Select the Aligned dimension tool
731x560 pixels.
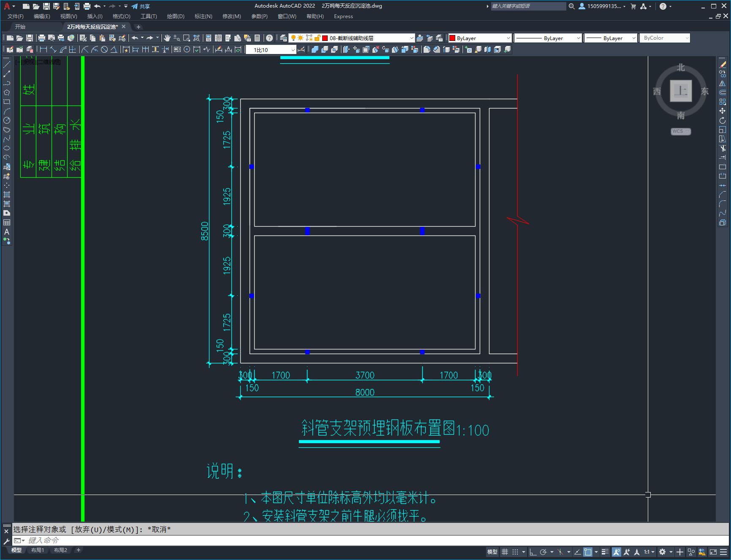pos(53,50)
